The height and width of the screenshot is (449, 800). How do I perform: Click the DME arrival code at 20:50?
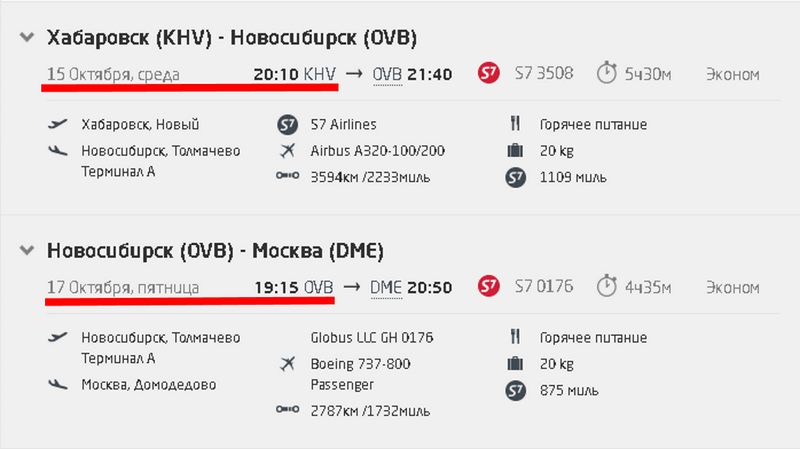386,288
